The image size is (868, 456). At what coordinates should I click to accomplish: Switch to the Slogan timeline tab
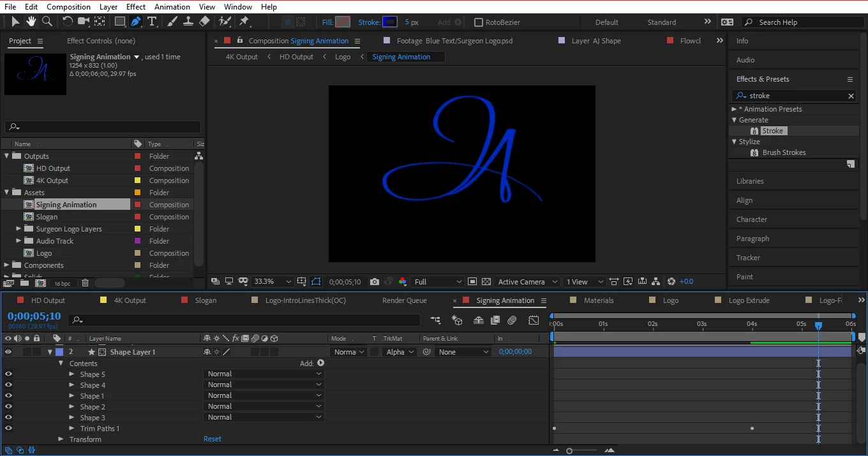[x=206, y=300]
